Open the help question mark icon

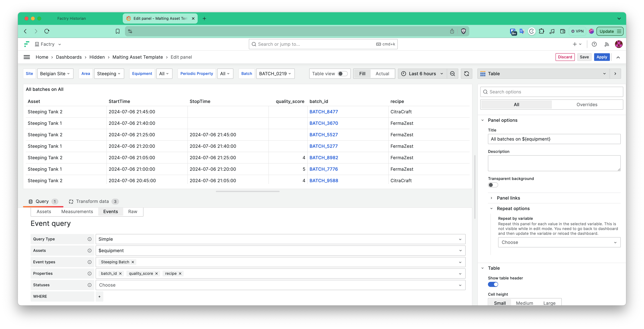594,44
